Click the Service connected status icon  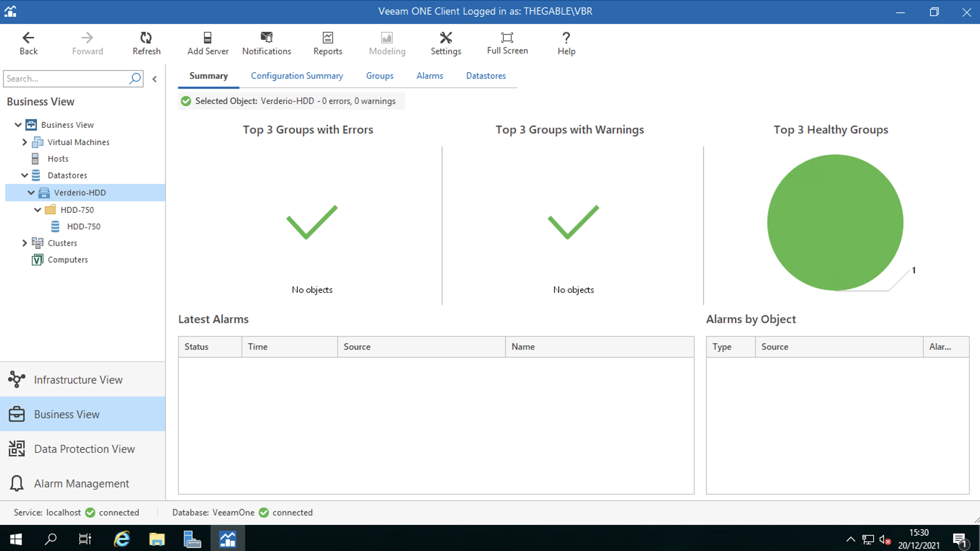click(x=90, y=512)
